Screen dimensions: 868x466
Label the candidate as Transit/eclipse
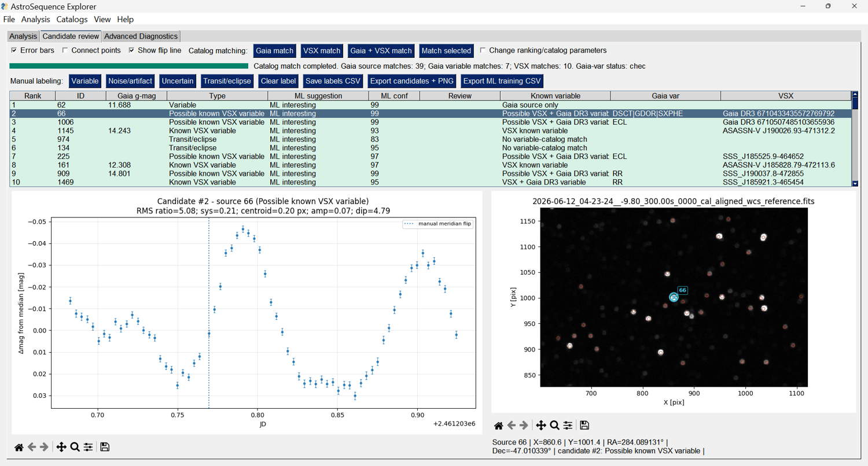coord(227,81)
